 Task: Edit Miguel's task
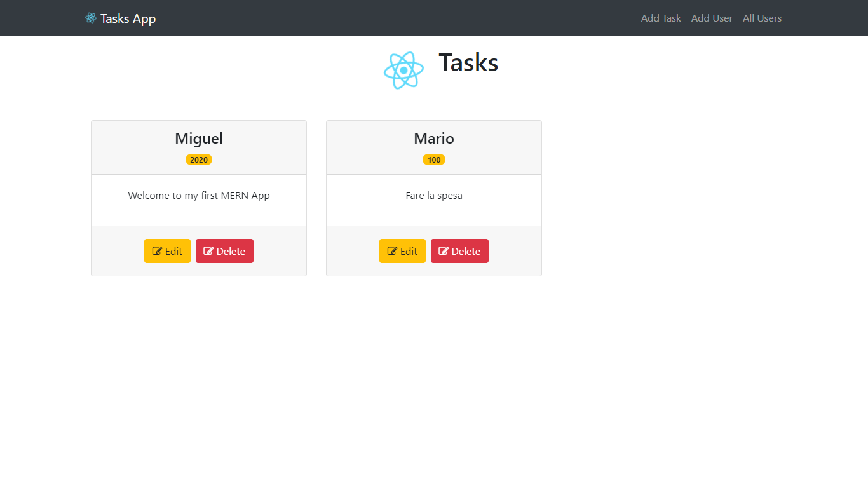pos(167,251)
